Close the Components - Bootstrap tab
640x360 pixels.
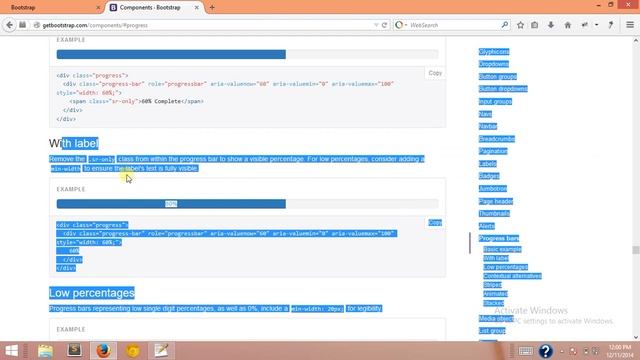pos(197,7)
